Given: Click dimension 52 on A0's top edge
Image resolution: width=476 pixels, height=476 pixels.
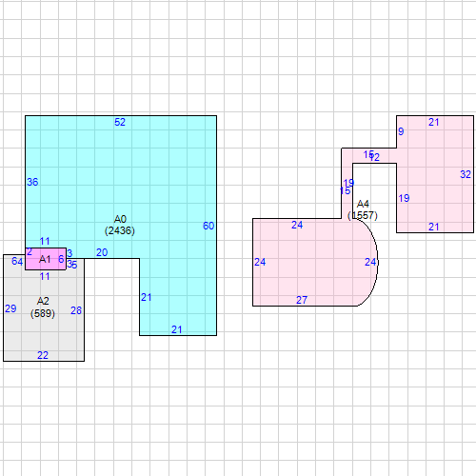Looking at the screenshot, I should tap(120, 122).
